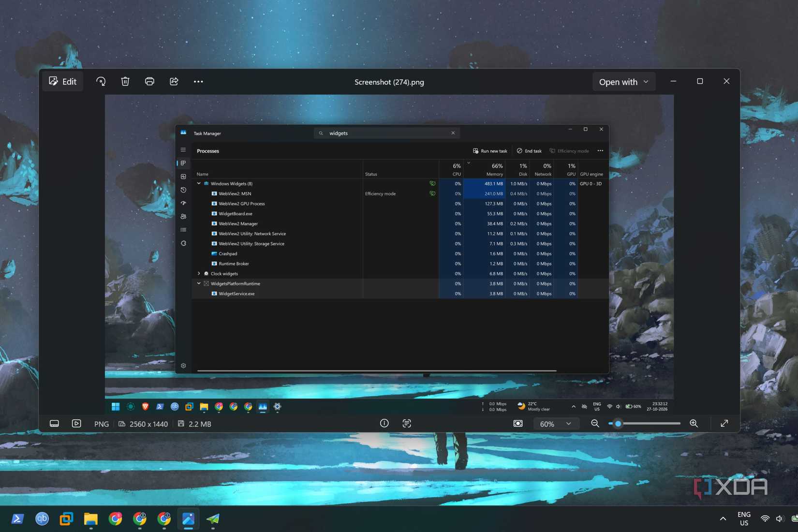The height and width of the screenshot is (532, 798).
Task: Click the PNG file type label
Action: click(x=101, y=424)
